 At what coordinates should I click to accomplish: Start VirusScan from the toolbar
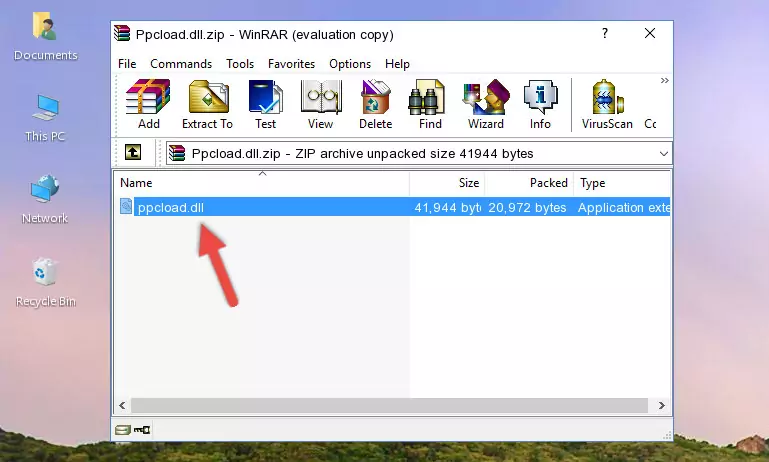[x=607, y=104]
